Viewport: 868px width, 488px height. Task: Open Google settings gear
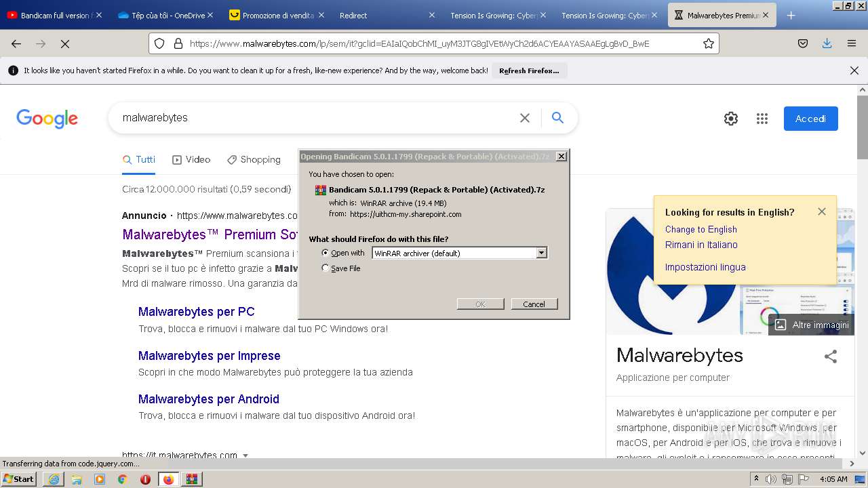click(731, 119)
